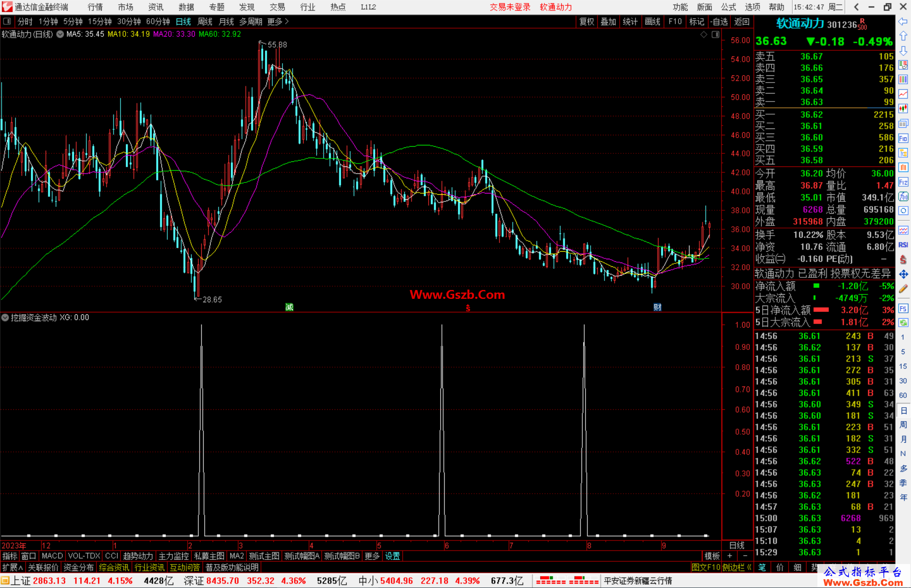The image size is (911, 588).
Task: Click the 减 marker below the chart
Action: point(289,307)
